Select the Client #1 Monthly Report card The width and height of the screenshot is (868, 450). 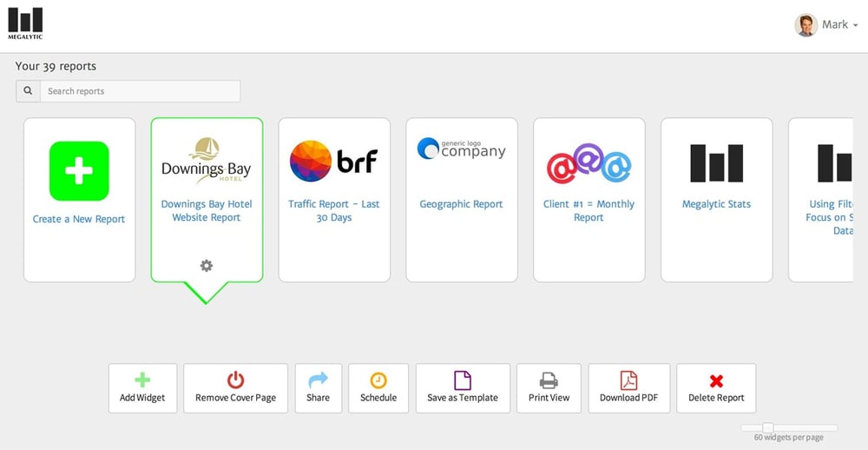coord(589,200)
